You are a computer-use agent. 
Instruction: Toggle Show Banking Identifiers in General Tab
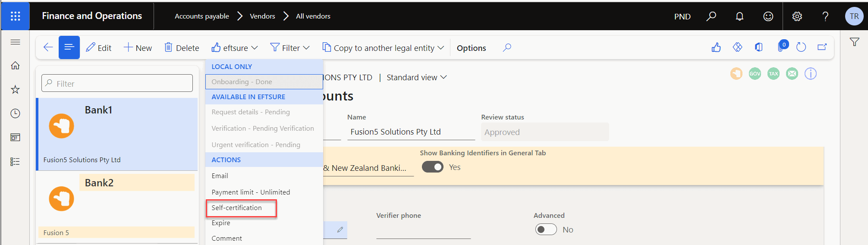[x=432, y=167]
